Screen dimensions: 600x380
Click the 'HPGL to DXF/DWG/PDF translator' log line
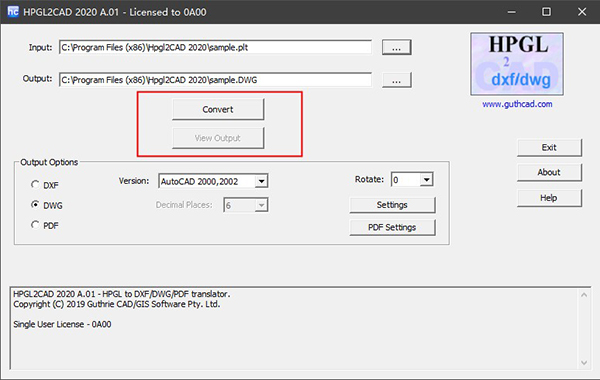pos(122,294)
